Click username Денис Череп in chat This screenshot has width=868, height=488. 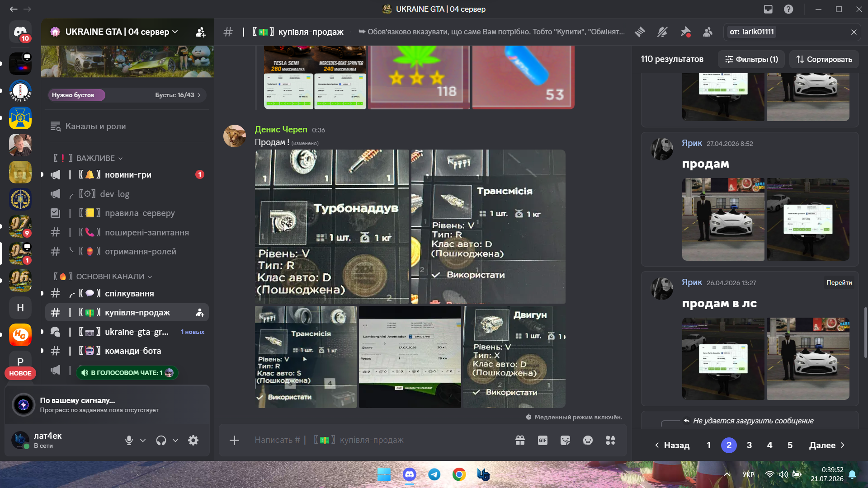point(281,130)
